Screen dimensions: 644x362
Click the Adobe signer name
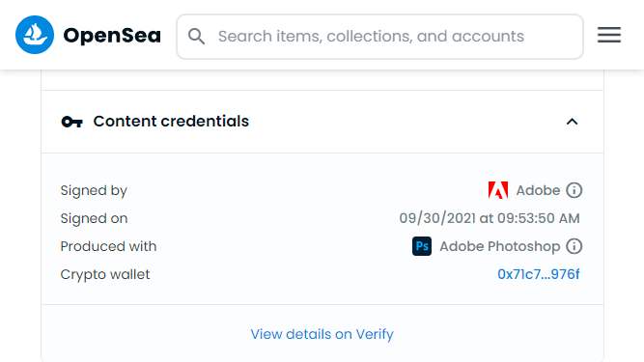[538, 190]
